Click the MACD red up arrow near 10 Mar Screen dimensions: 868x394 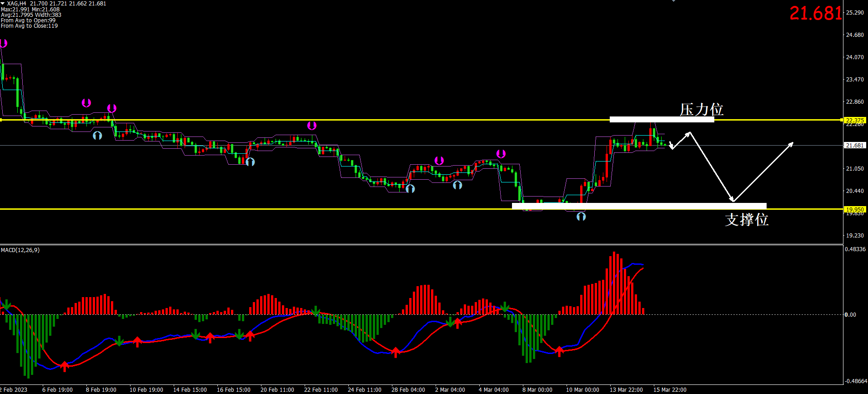point(559,351)
